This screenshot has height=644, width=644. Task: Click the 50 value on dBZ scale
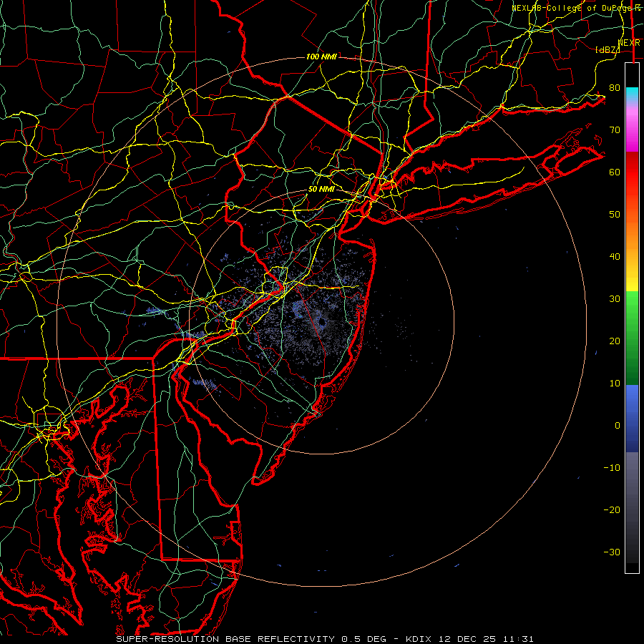pyautogui.click(x=615, y=215)
